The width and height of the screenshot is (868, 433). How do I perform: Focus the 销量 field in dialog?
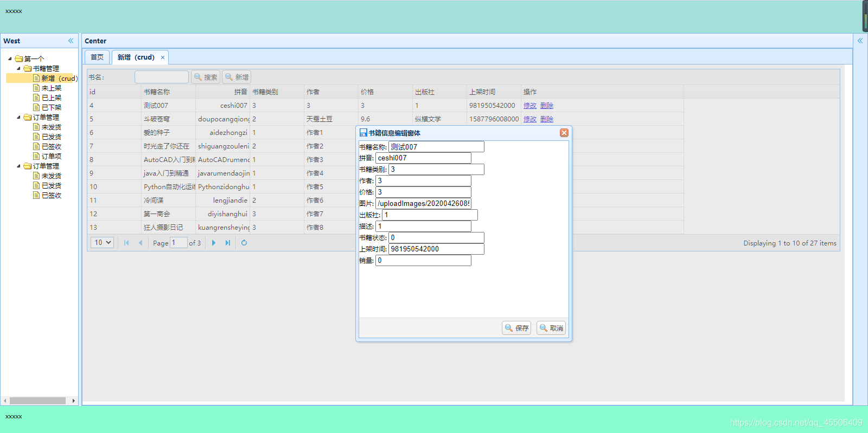(423, 261)
